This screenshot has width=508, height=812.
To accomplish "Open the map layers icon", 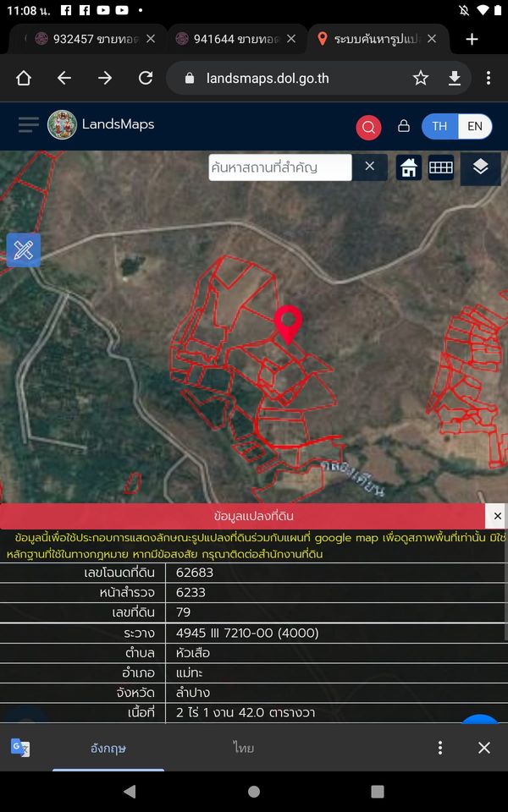I will click(481, 167).
